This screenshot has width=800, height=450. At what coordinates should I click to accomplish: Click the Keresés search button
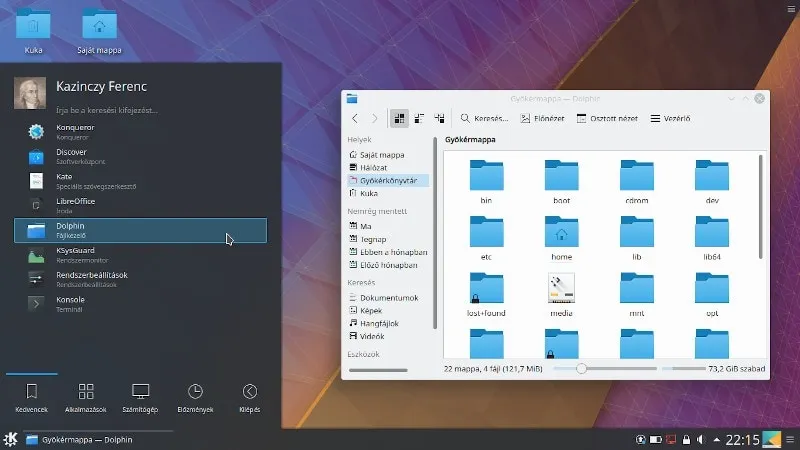tap(486, 118)
